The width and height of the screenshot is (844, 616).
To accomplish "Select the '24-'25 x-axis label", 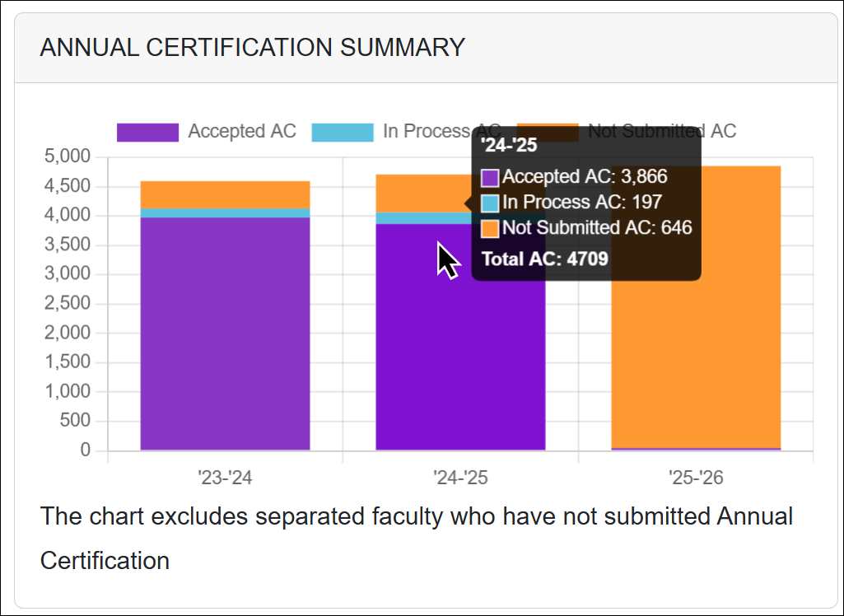I will [460, 478].
